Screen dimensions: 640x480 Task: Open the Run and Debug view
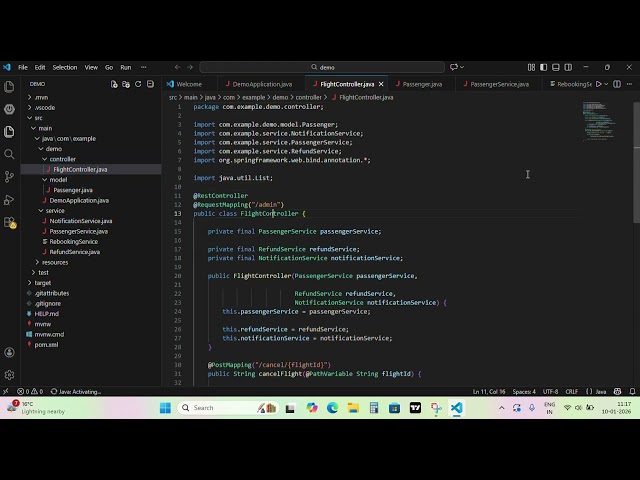pos(9,200)
